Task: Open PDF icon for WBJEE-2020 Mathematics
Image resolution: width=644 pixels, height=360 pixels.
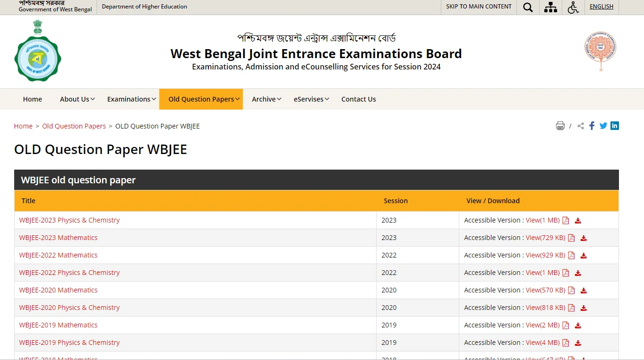Action: click(x=571, y=290)
